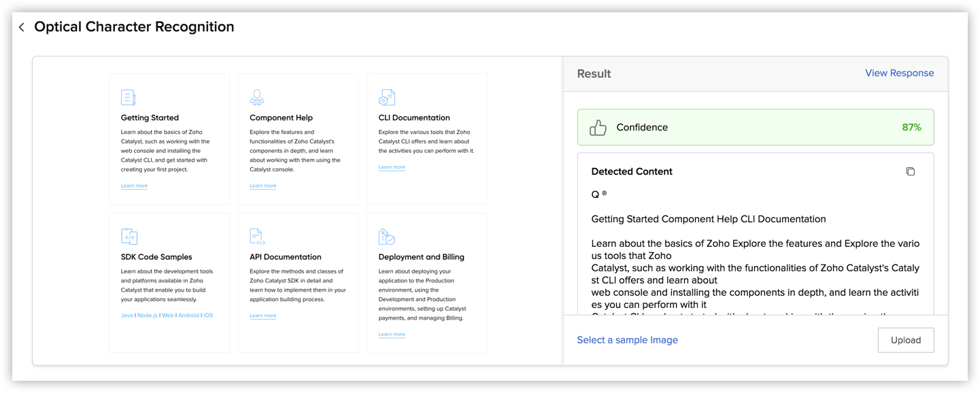Click the 87% confidence value
Screen dimensions: 980x393
click(x=911, y=127)
